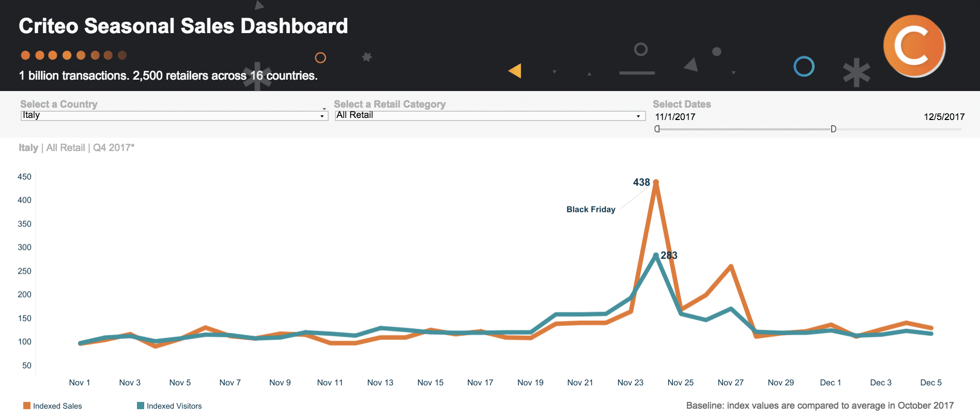980x419 pixels.
Task: Click the Nov 27 axis label
Action: [x=731, y=383]
